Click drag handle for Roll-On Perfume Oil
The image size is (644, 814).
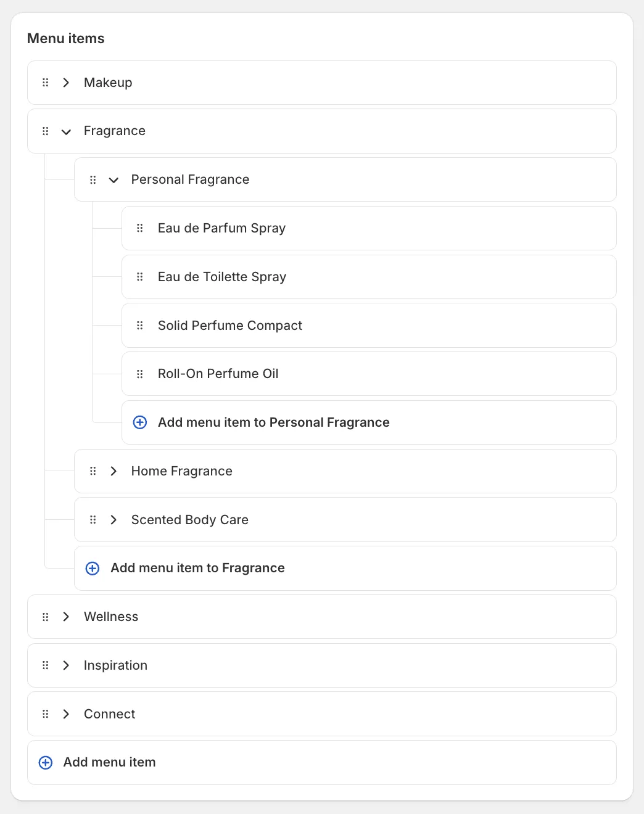(x=140, y=374)
